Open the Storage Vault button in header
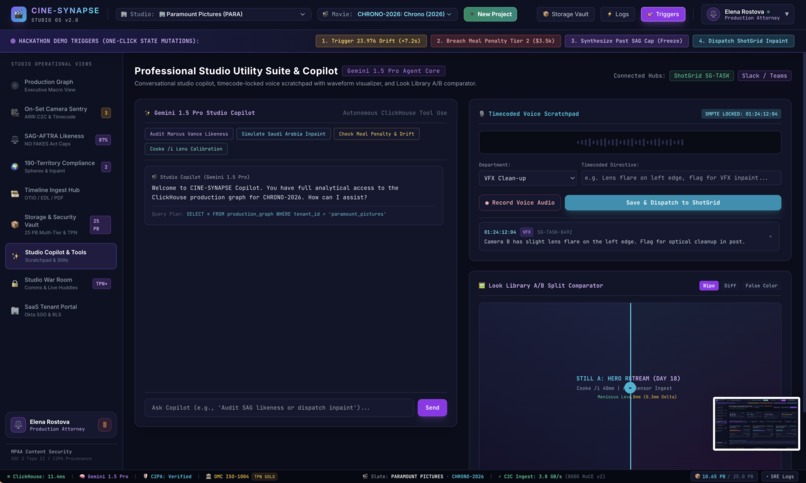Screen dimensions: 806x483 tap(566, 14)
